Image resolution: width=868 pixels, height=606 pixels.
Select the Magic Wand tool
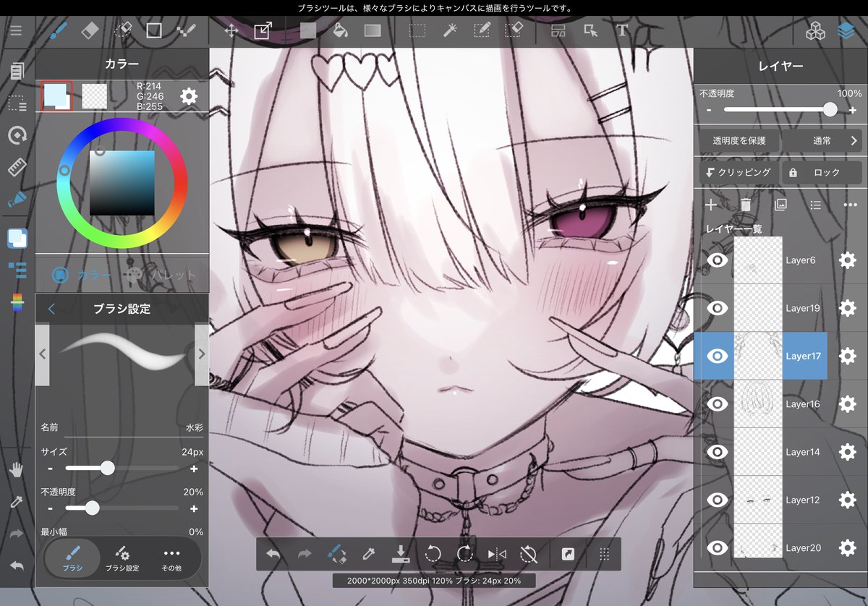click(449, 30)
